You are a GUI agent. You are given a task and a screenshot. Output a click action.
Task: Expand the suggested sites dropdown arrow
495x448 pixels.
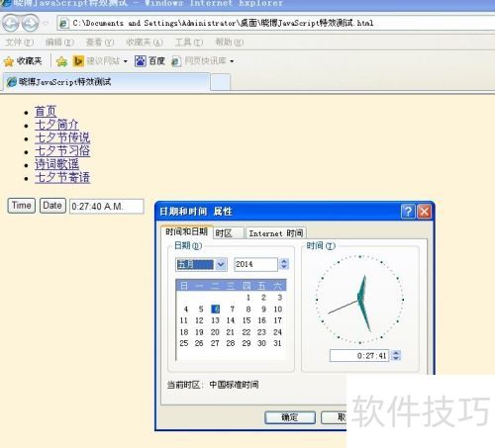[x=126, y=61]
